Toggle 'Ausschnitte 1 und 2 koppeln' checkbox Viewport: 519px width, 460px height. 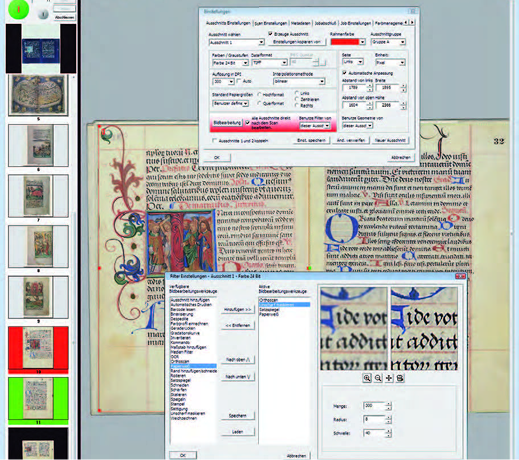point(215,140)
